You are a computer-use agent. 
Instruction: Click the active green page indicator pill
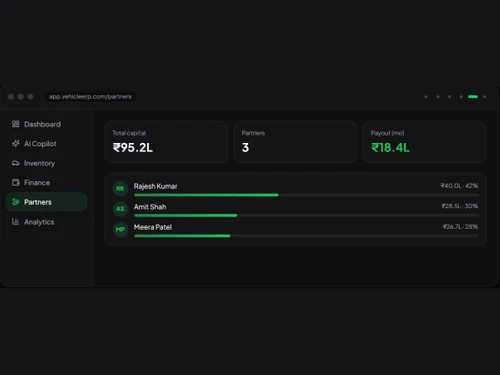click(473, 97)
